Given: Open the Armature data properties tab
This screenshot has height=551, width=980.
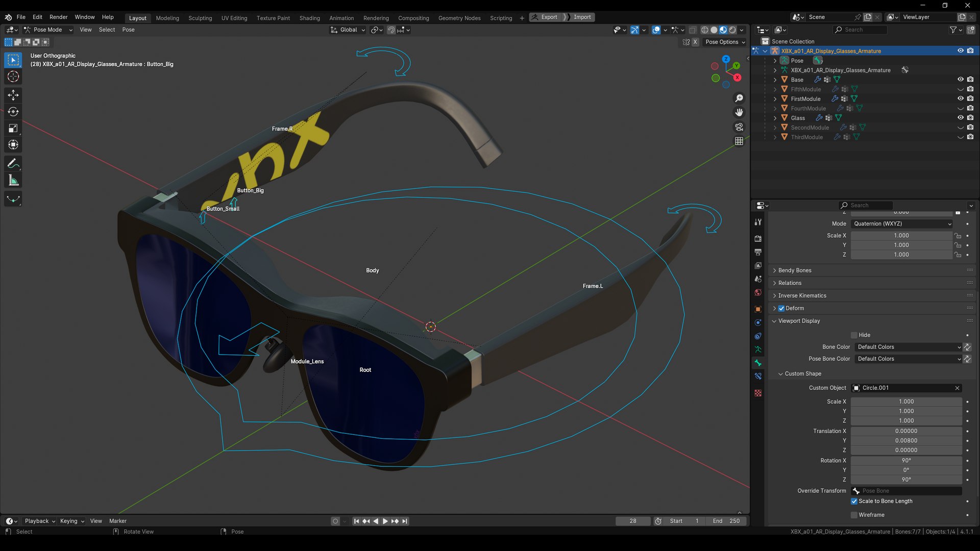Looking at the screenshot, I should click(x=758, y=349).
